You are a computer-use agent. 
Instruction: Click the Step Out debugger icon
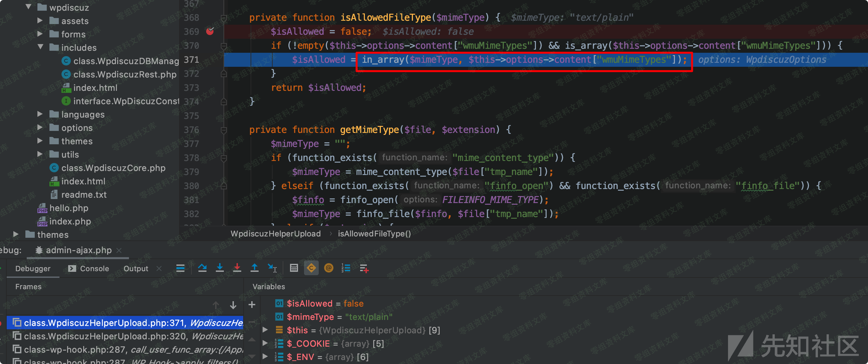(255, 268)
